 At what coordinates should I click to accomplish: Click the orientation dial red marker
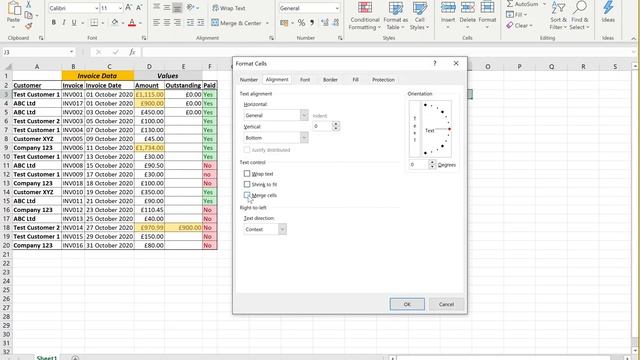449,129
